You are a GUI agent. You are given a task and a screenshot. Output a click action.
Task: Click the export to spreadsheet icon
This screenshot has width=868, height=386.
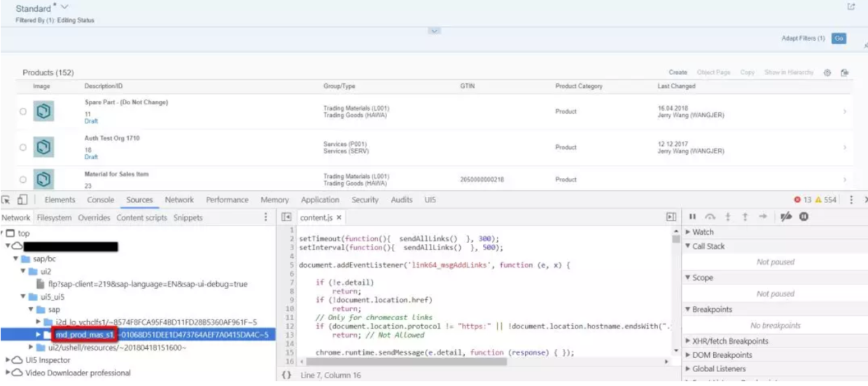click(x=845, y=72)
